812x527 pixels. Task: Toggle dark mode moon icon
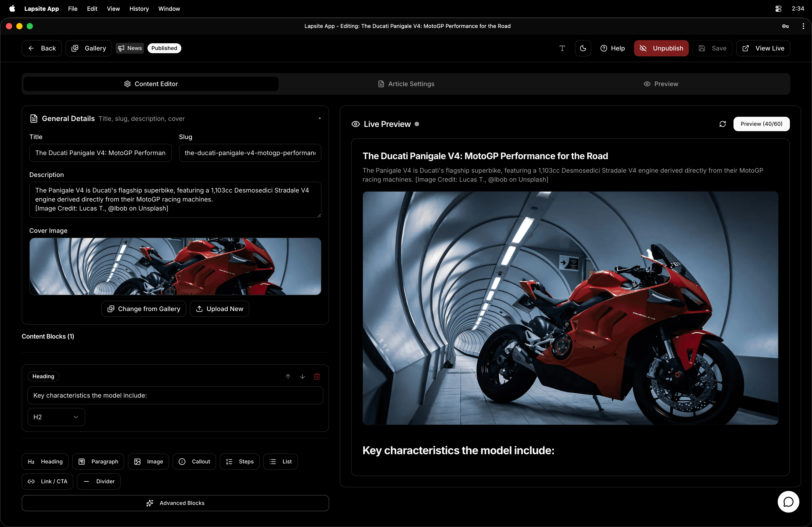coord(583,48)
